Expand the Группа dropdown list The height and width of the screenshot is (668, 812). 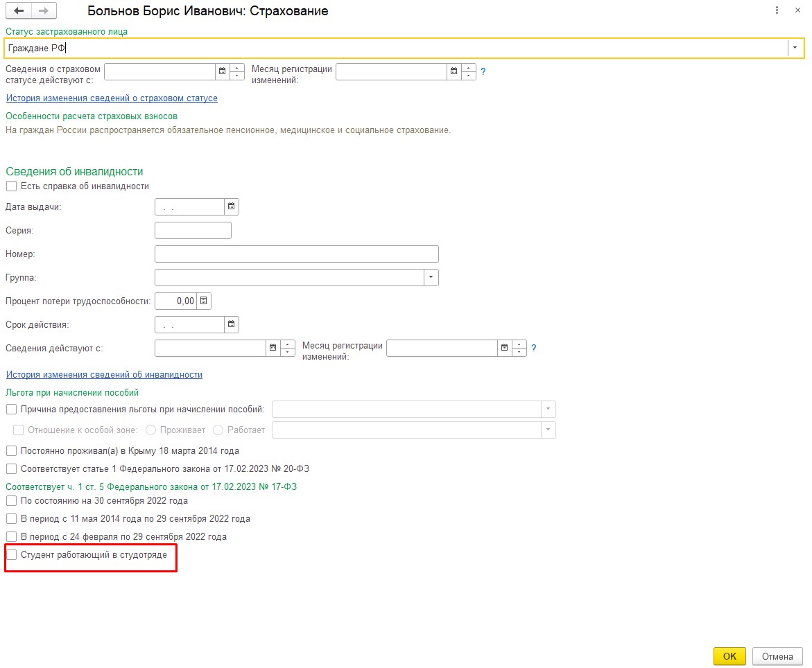(x=431, y=277)
